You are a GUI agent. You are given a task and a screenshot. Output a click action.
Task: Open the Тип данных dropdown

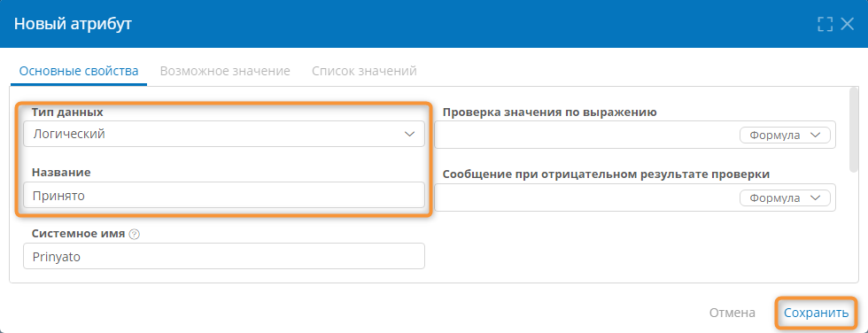(224, 134)
